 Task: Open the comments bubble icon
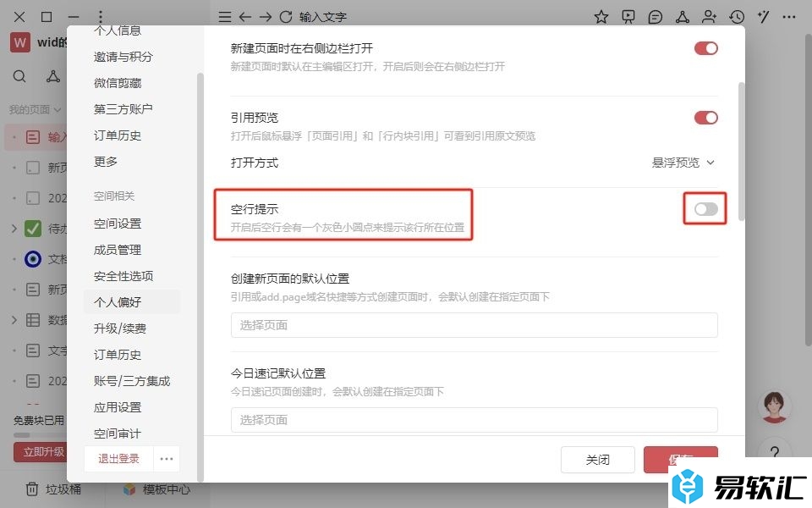pos(655,17)
